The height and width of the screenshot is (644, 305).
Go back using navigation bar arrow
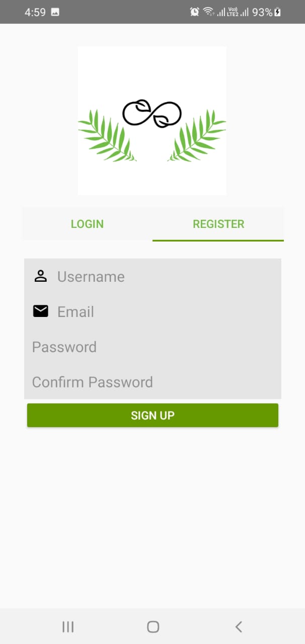(x=239, y=626)
